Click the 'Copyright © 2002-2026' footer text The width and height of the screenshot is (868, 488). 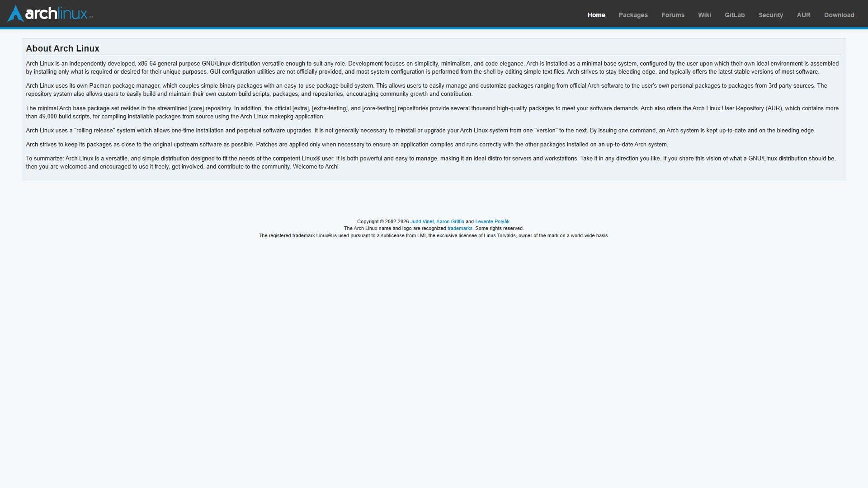pos(382,221)
